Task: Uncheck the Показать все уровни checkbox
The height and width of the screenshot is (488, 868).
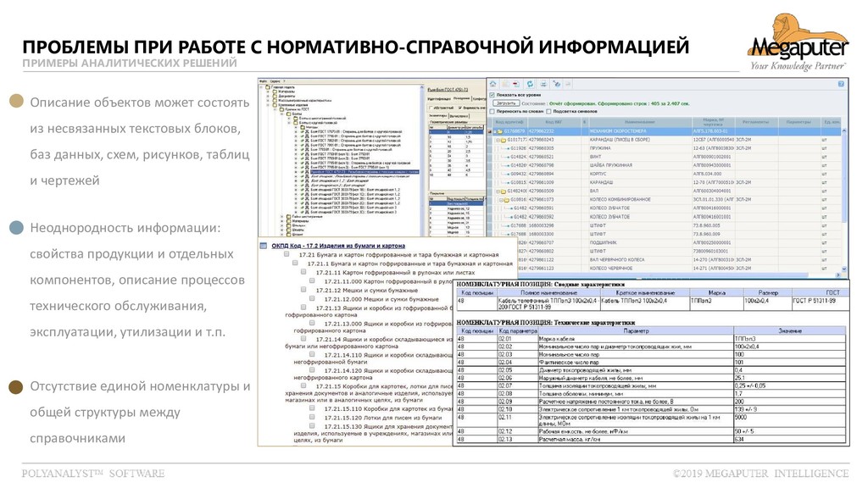Action: pos(492,95)
